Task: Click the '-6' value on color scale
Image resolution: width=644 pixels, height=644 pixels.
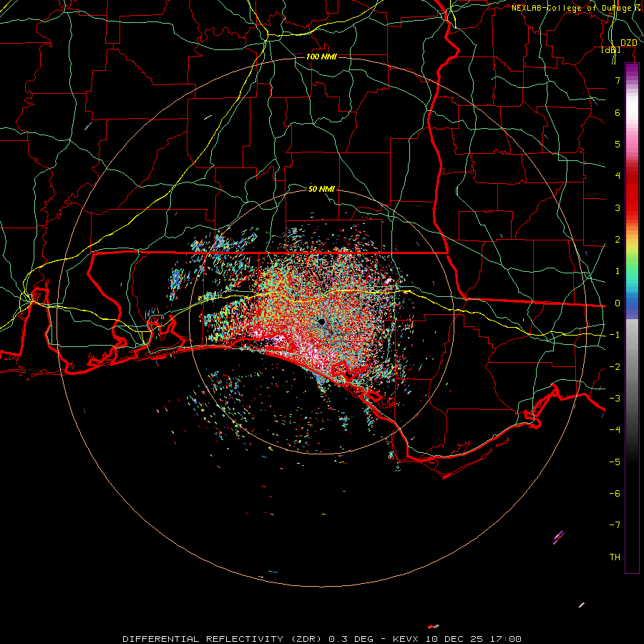Action: 615,494
